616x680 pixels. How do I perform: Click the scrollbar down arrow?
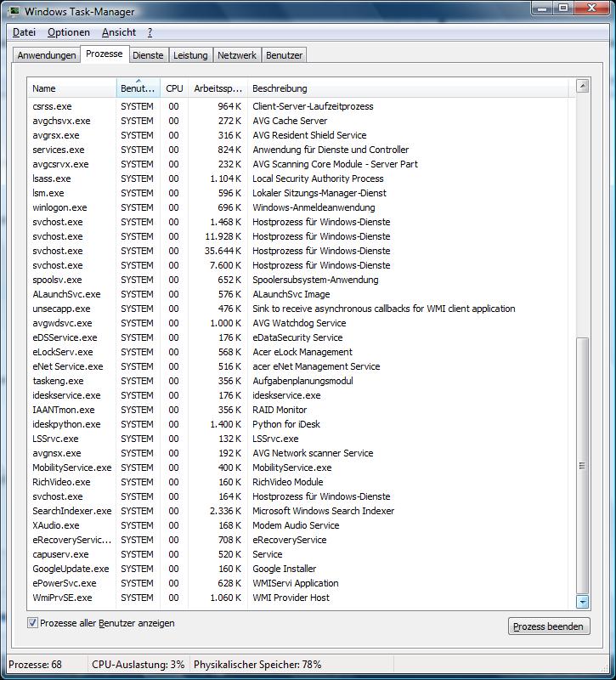pyautogui.click(x=582, y=602)
